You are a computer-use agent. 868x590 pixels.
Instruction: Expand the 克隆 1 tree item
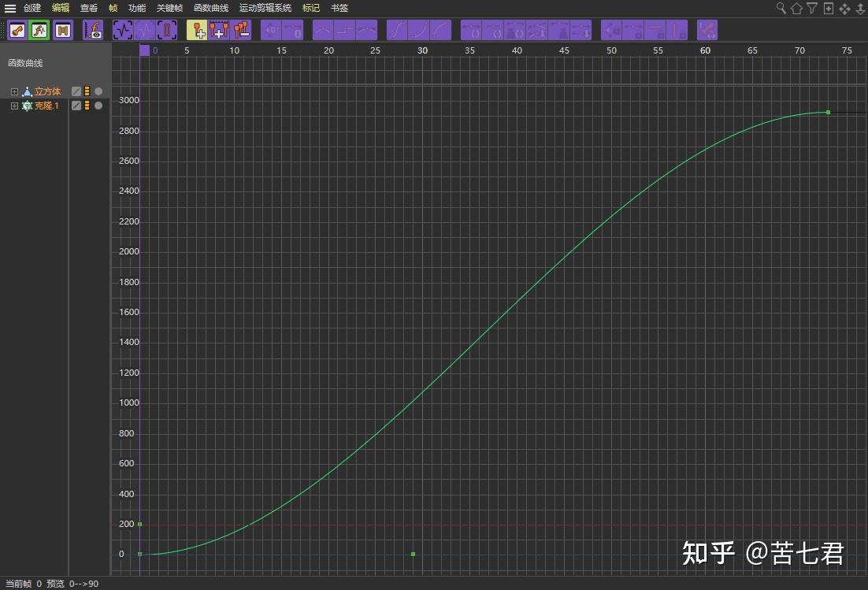14,105
